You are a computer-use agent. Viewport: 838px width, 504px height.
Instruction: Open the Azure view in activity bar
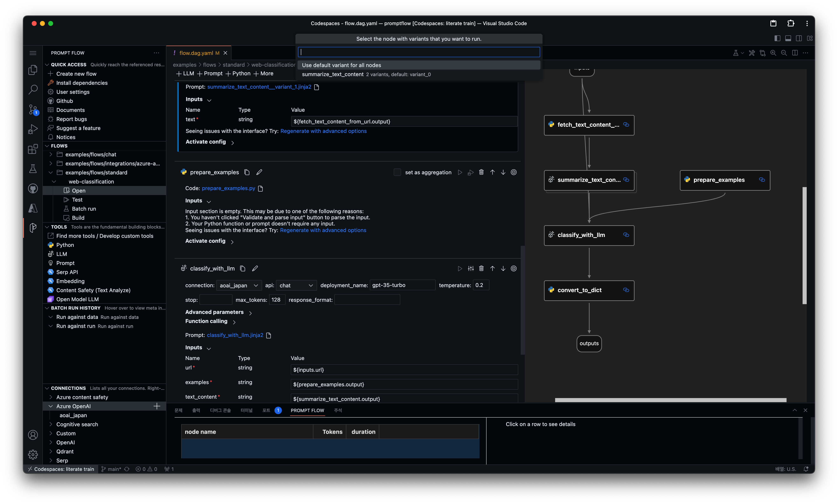click(x=33, y=208)
